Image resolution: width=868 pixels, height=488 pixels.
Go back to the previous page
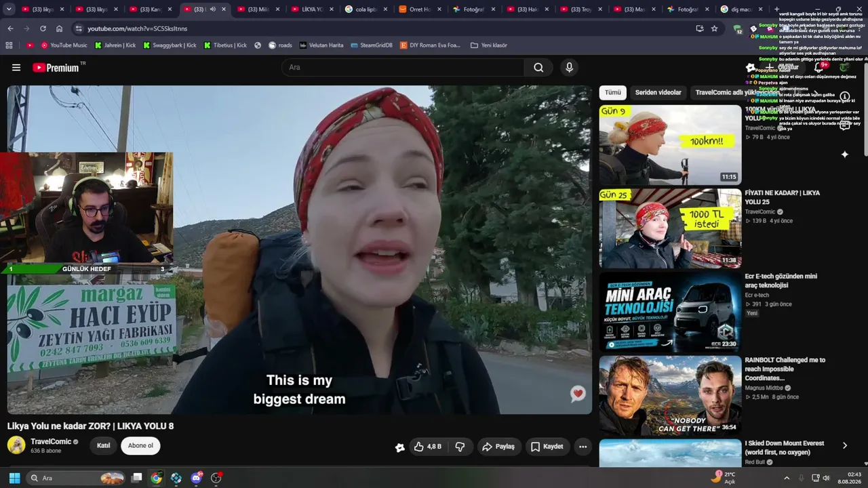point(10,28)
